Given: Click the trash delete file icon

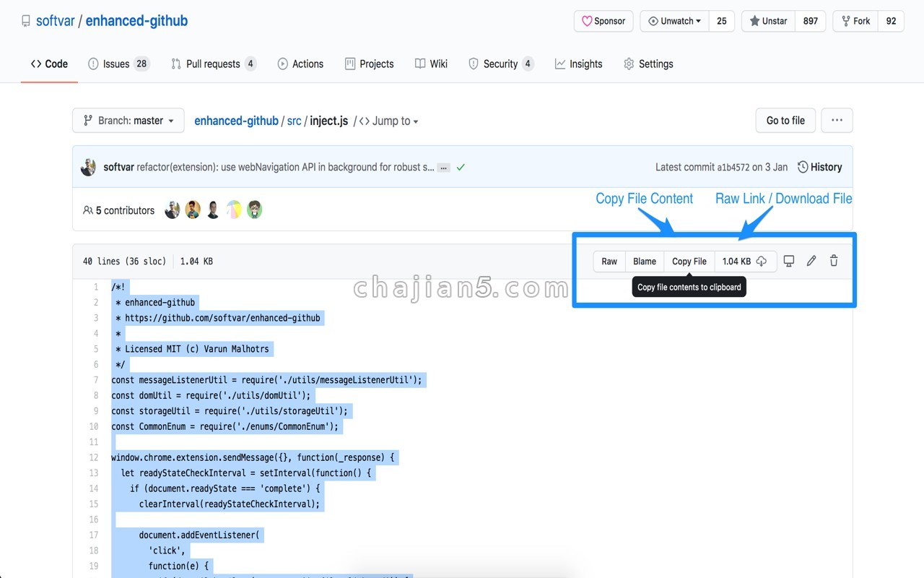Looking at the screenshot, I should point(834,261).
